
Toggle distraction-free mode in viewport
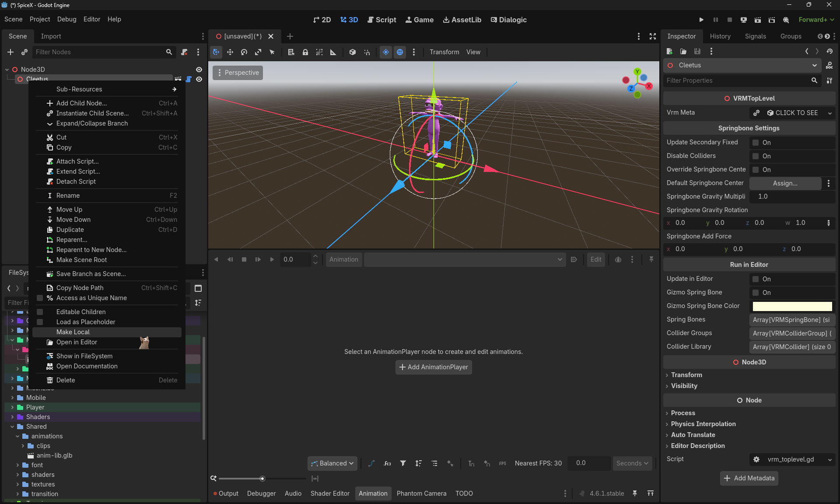[x=653, y=36]
